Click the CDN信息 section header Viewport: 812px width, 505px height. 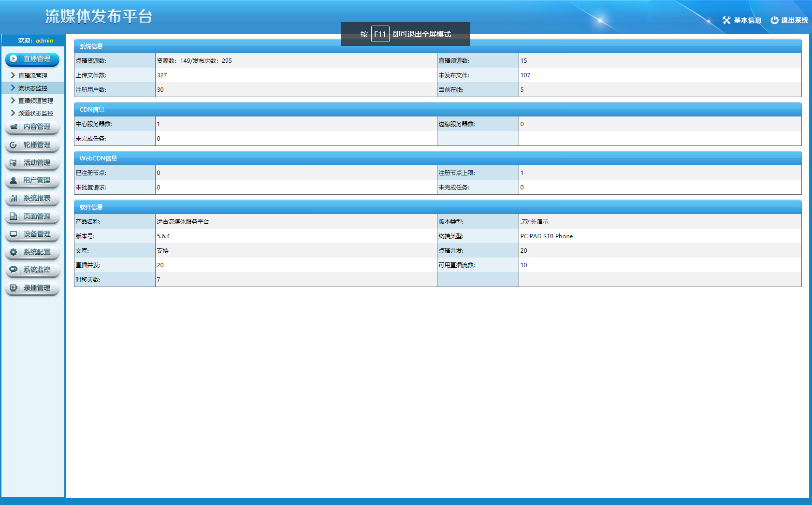coord(437,110)
